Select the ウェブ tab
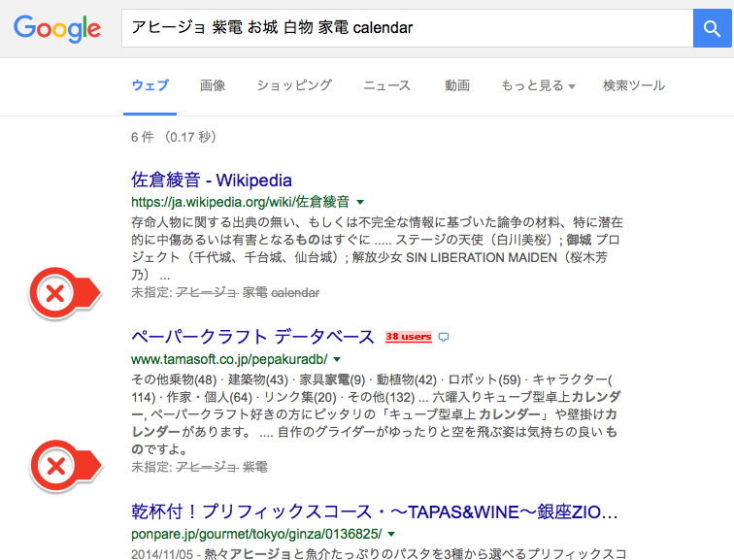 click(150, 85)
